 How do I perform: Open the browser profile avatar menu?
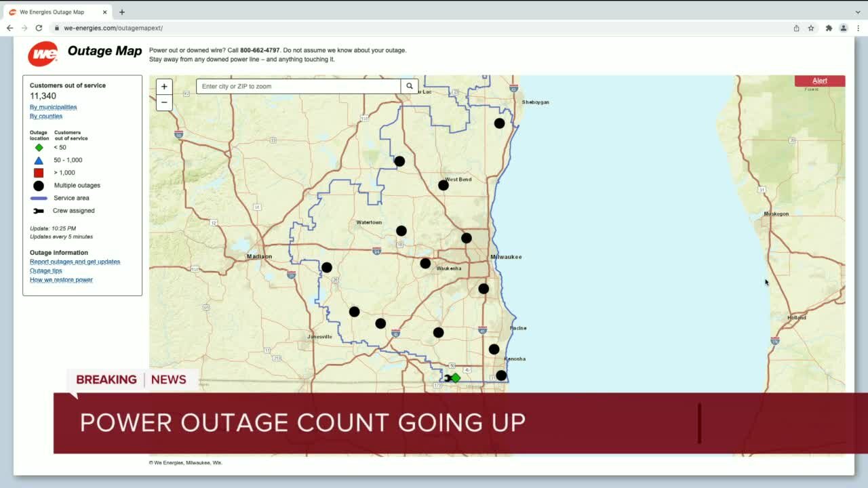844,28
